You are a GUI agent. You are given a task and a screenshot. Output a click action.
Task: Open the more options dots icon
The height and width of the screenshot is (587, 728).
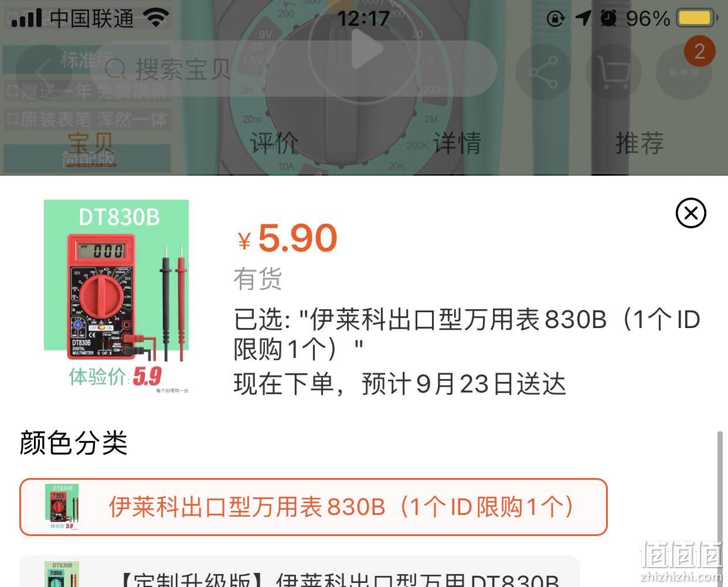[x=683, y=72]
